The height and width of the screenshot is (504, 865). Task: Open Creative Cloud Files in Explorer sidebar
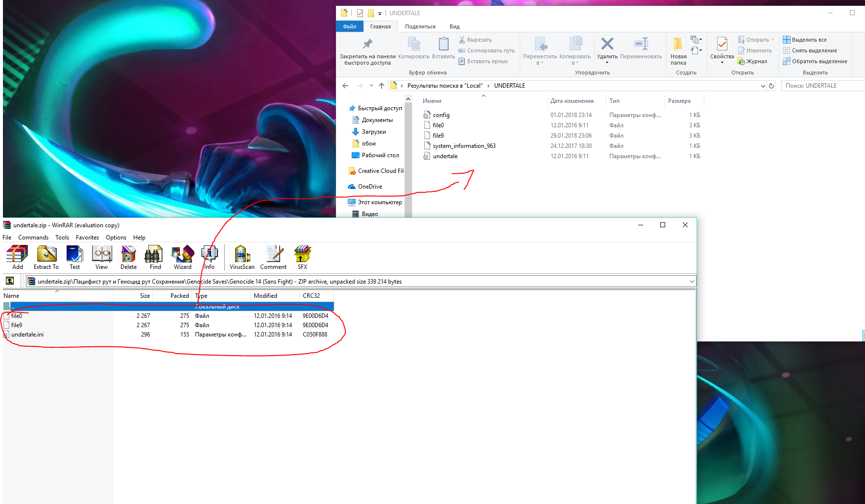click(x=376, y=171)
